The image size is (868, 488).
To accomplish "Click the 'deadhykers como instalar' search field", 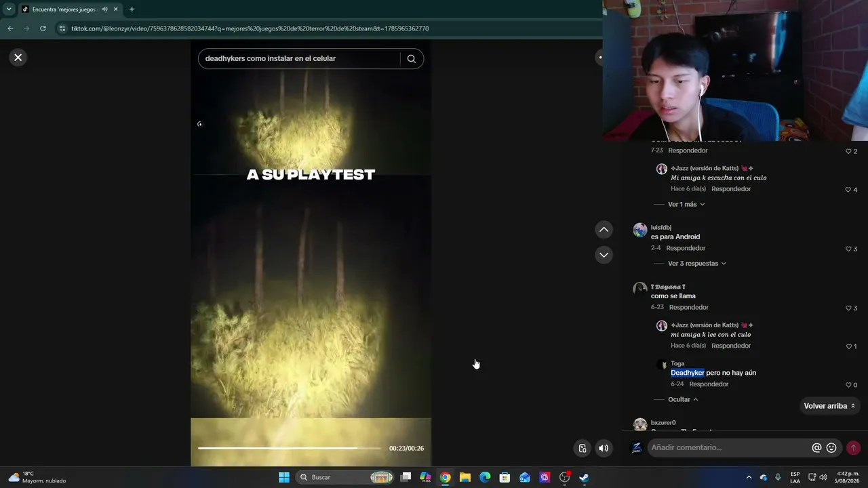I will 299,58.
